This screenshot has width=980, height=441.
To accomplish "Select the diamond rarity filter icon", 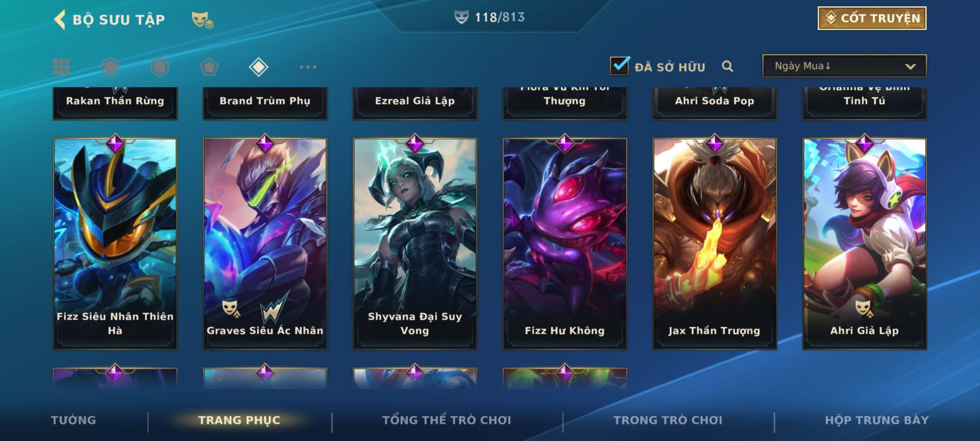I will click(258, 67).
